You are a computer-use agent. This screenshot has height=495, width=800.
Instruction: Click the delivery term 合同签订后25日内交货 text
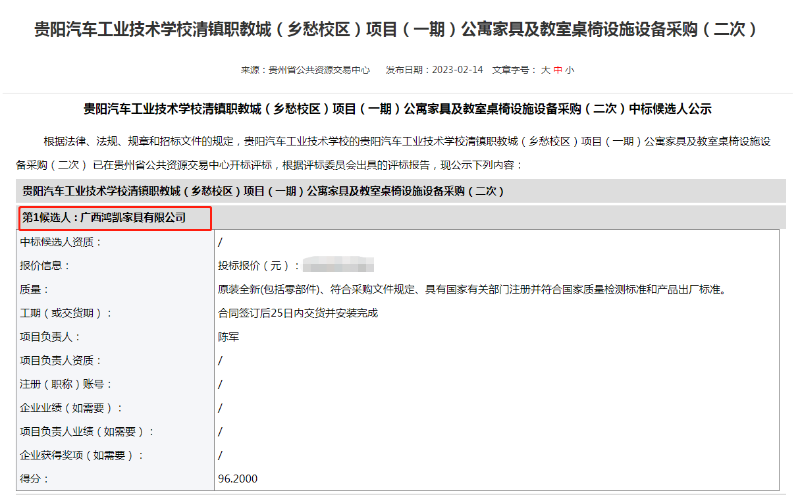tap(297, 313)
